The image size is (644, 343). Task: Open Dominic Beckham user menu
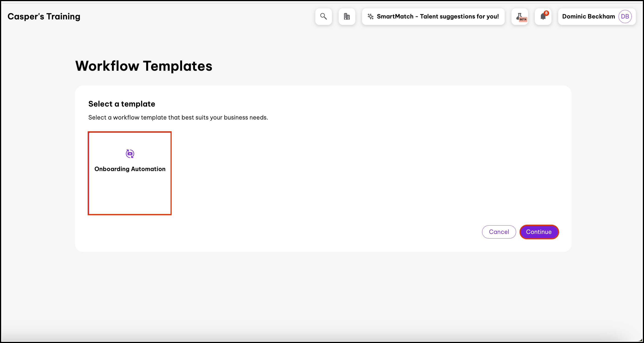point(588,16)
